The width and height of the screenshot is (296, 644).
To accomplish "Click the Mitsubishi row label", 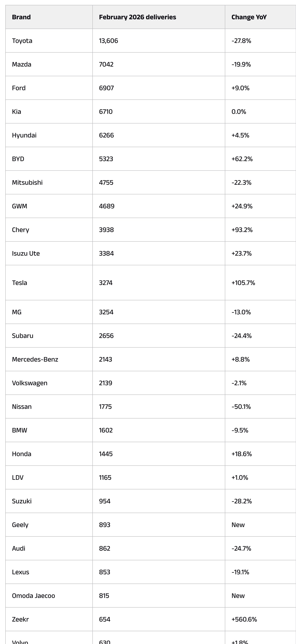I will click(27, 183).
